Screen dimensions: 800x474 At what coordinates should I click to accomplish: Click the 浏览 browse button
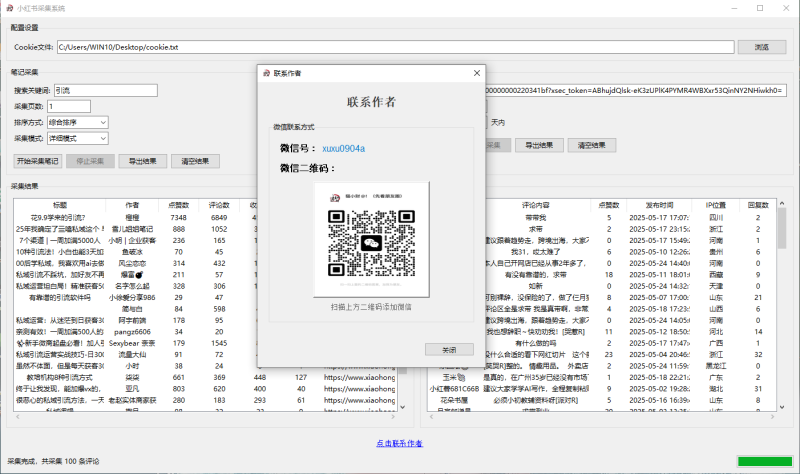tap(762, 47)
